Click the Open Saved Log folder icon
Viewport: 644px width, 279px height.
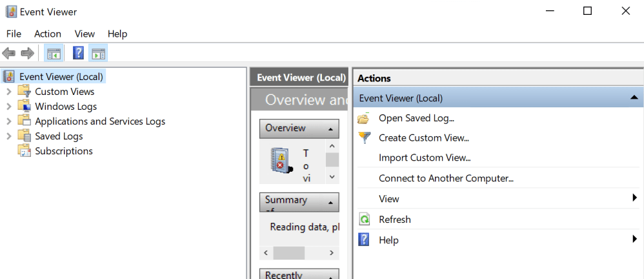pyautogui.click(x=364, y=118)
